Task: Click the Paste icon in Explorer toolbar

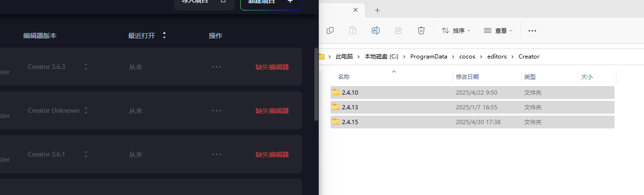Action: [353, 30]
